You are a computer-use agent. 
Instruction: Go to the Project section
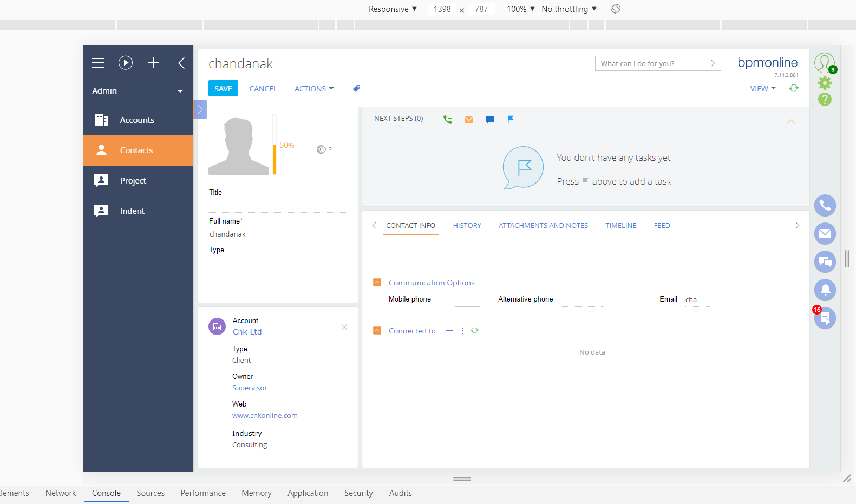pyautogui.click(x=138, y=181)
